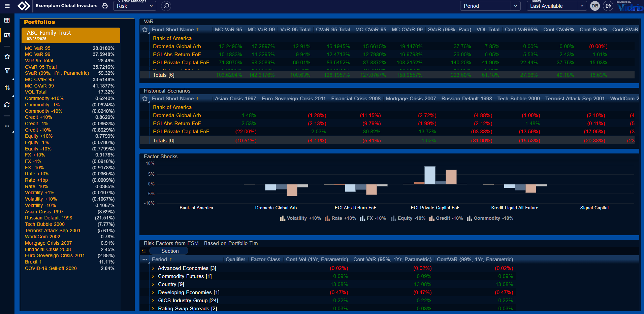The image size is (644, 314).
Task: Expand Advanced Economies [3] row
Action: pos(153,268)
